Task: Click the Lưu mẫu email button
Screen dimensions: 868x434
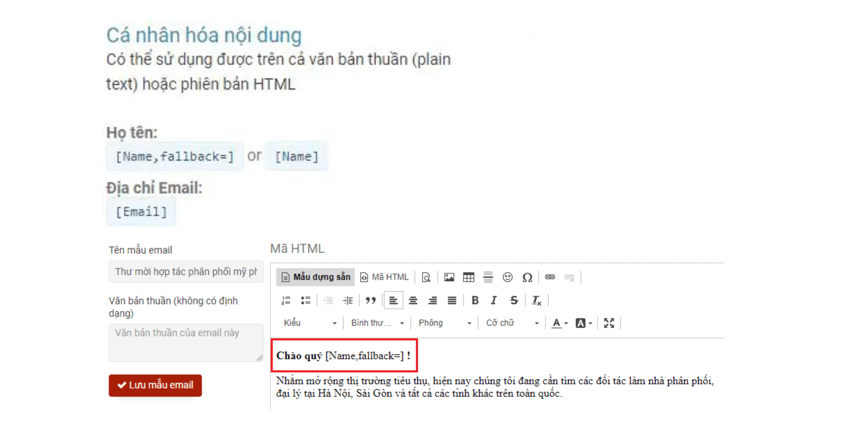Action: click(x=155, y=385)
